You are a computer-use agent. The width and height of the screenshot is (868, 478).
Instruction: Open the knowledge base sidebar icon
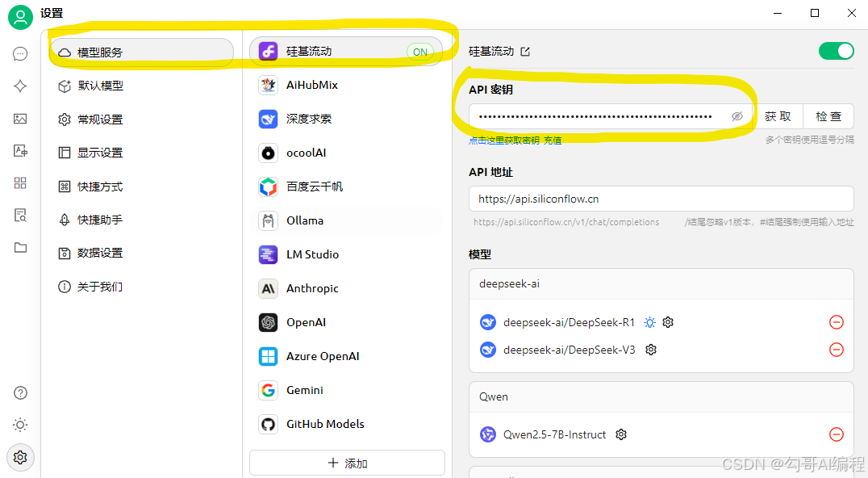tap(20, 215)
